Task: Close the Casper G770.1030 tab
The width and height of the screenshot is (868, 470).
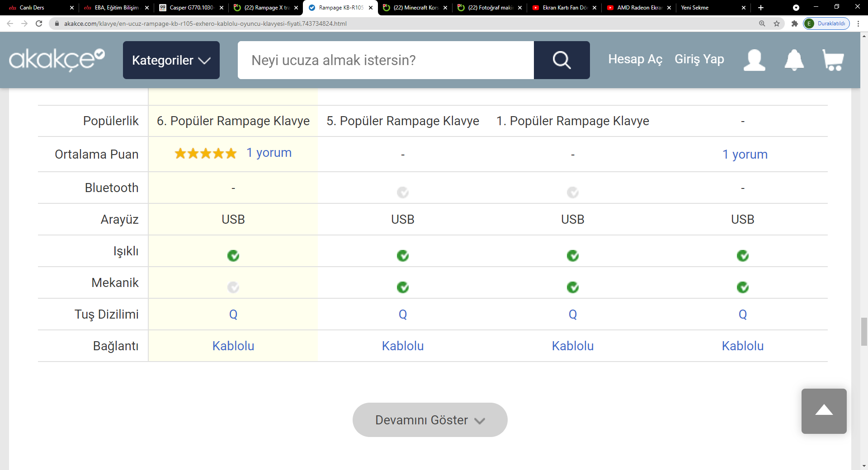Action: [x=222, y=8]
